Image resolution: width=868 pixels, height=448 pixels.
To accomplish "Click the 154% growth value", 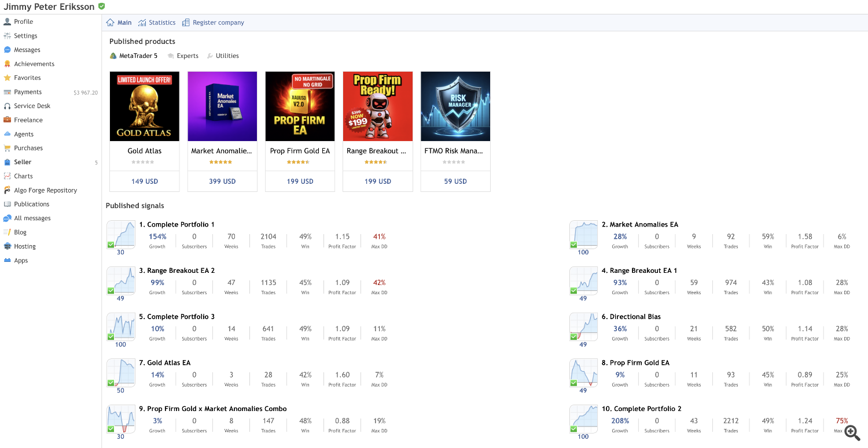I will click(x=157, y=236).
